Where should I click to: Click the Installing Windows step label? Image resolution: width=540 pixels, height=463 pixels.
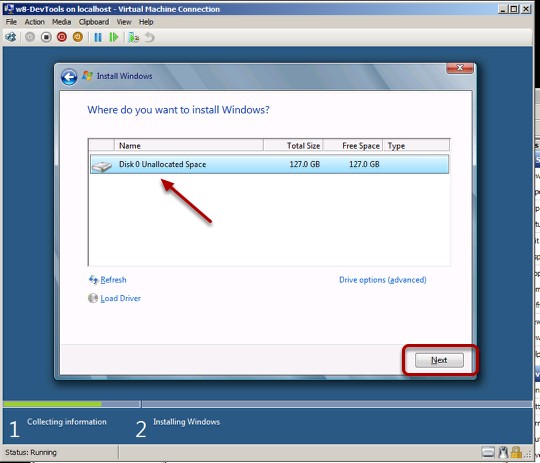[x=186, y=422]
